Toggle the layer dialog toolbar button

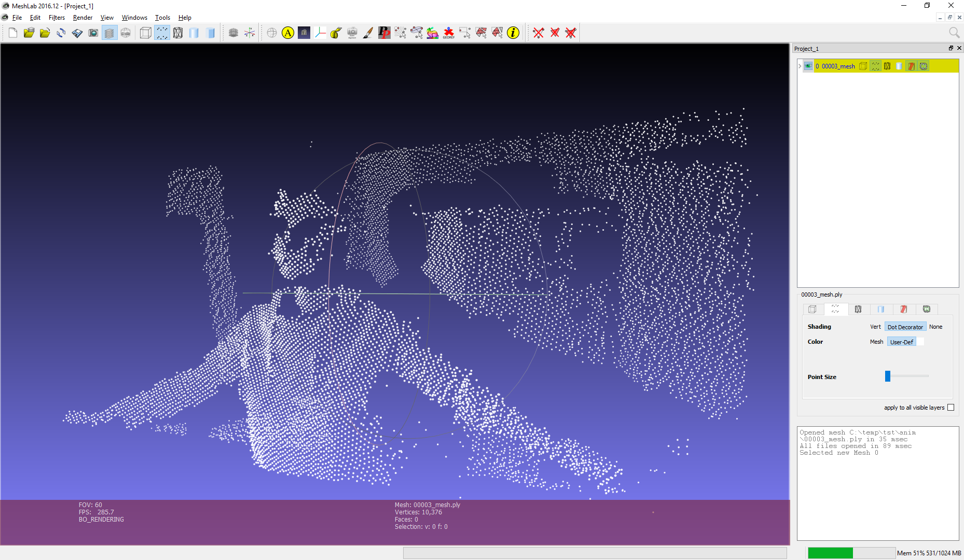tap(109, 33)
